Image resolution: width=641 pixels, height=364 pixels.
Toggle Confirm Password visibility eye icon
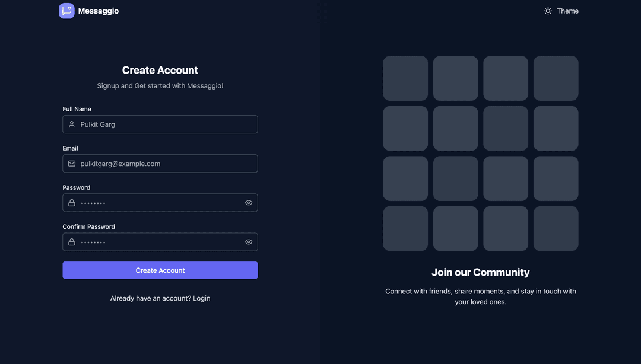coord(249,242)
